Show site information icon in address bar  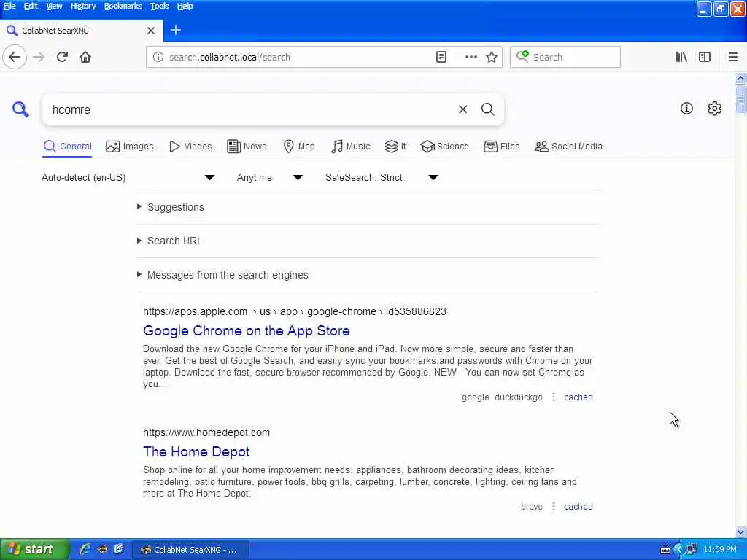pos(158,57)
